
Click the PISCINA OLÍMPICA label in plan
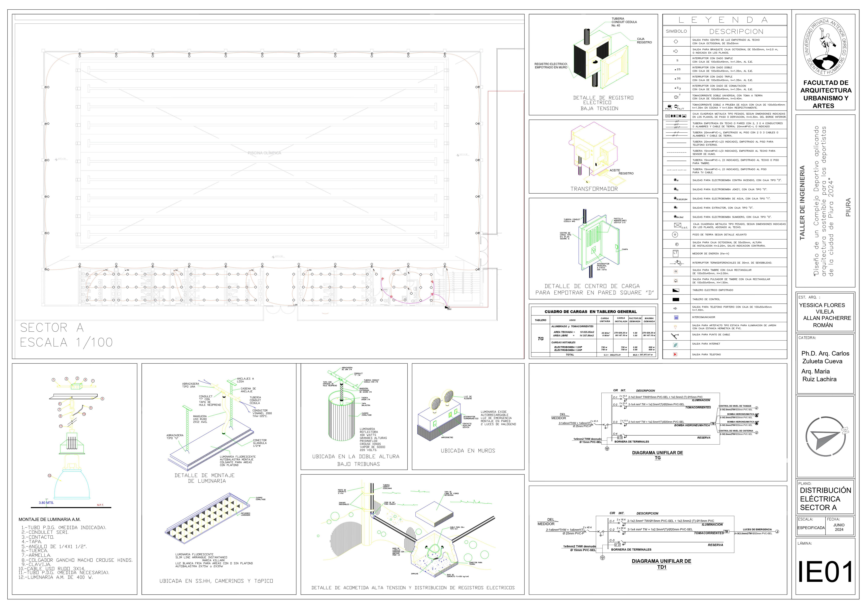point(264,153)
